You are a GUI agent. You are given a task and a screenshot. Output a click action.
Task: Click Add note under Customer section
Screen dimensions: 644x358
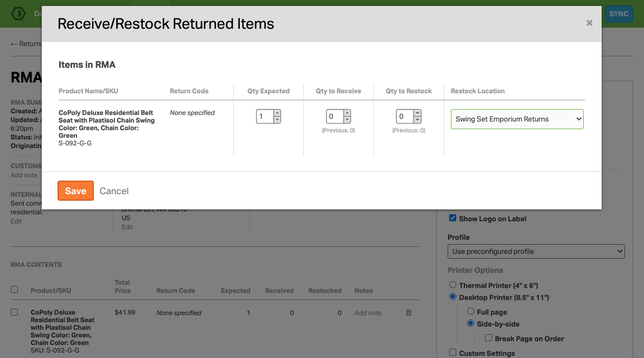[x=24, y=175]
